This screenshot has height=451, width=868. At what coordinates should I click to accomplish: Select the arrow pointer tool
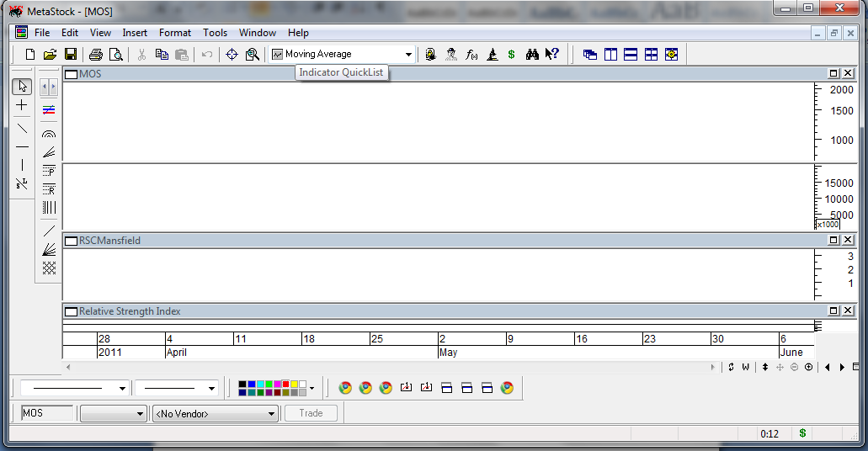tap(22, 87)
